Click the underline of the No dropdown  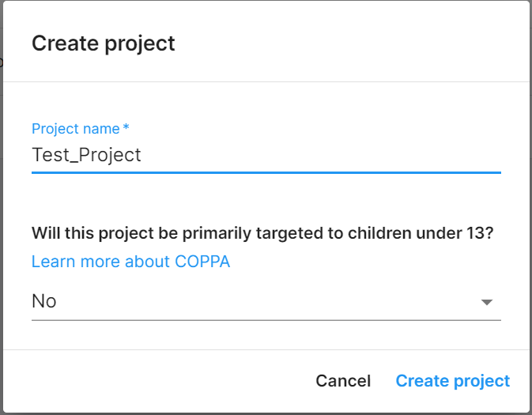pos(266,320)
